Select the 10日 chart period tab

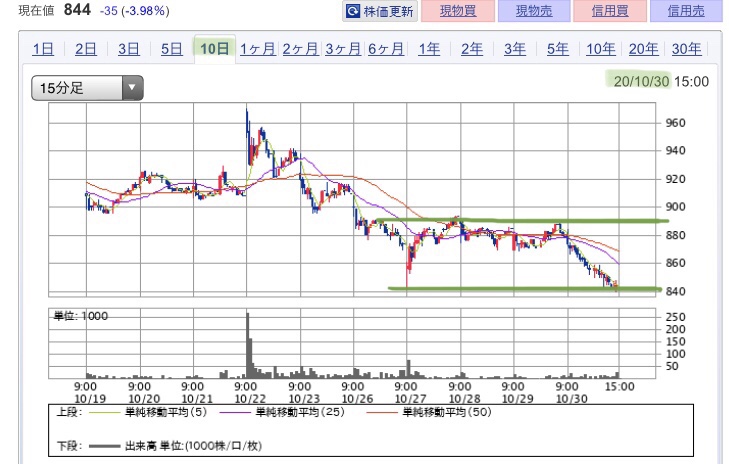pyautogui.click(x=214, y=48)
